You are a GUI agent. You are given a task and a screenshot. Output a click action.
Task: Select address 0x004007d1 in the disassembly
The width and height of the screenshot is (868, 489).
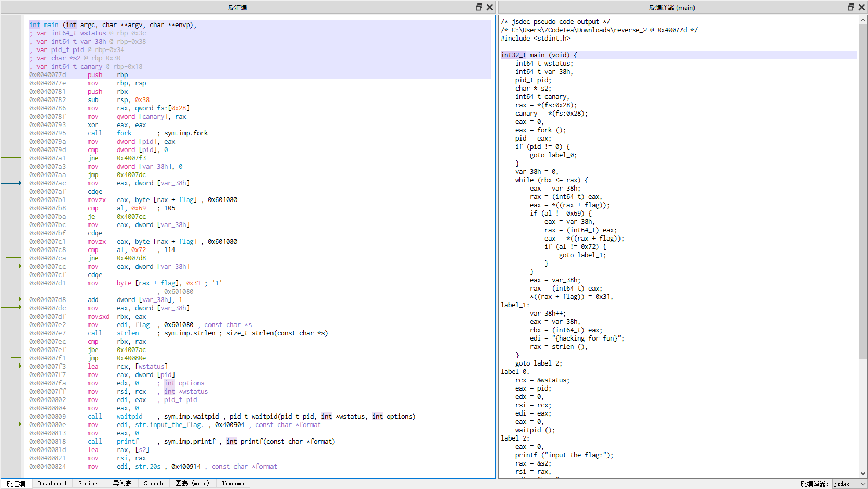pyautogui.click(x=47, y=283)
